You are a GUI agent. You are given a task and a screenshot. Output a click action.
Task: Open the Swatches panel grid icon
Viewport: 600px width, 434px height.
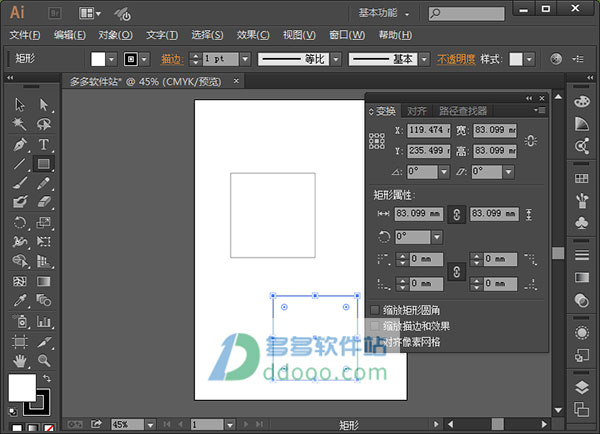point(582,178)
